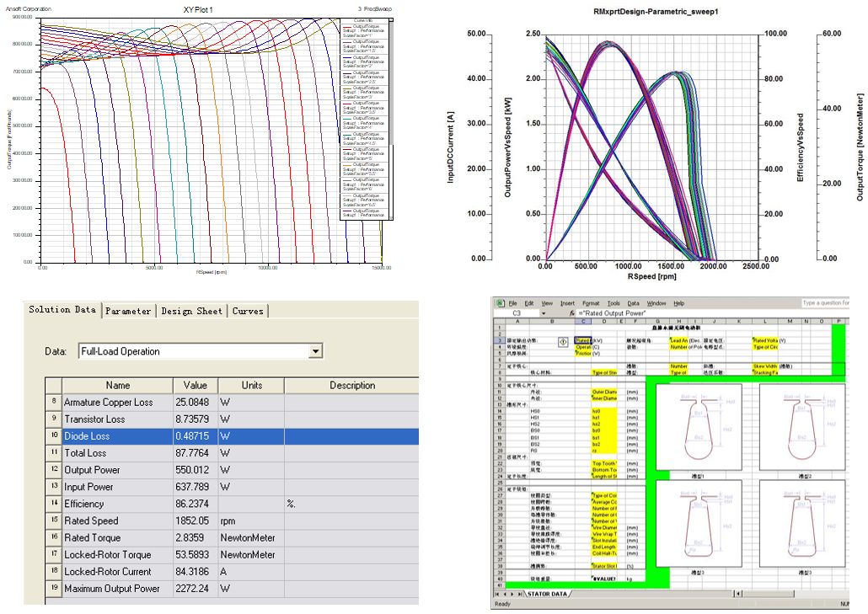Image resolution: width=868 pixels, height=614 pixels.
Task: Click the value 550.012 for Output Power
Action: [192, 470]
